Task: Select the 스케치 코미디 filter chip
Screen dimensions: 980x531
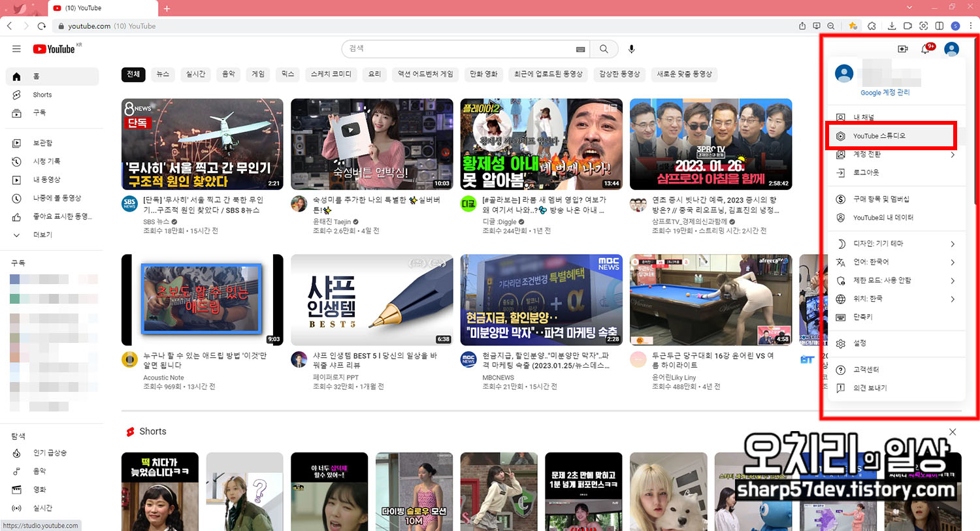Action: 331,74
